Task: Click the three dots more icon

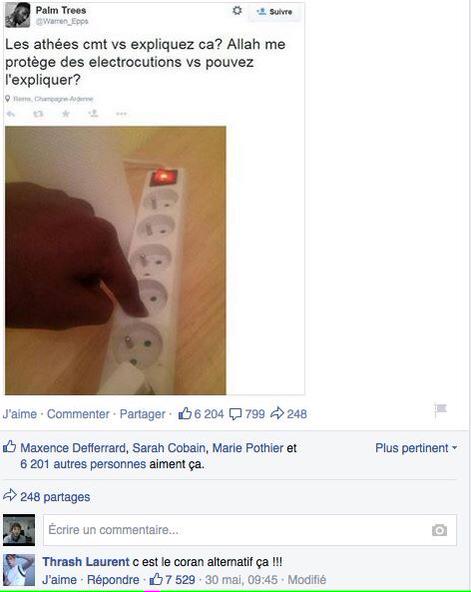Action: tap(121, 114)
